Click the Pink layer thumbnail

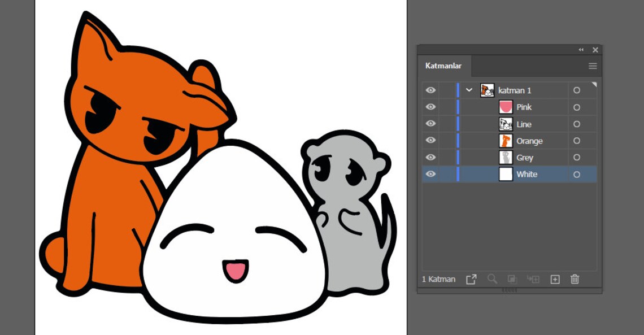coord(506,107)
